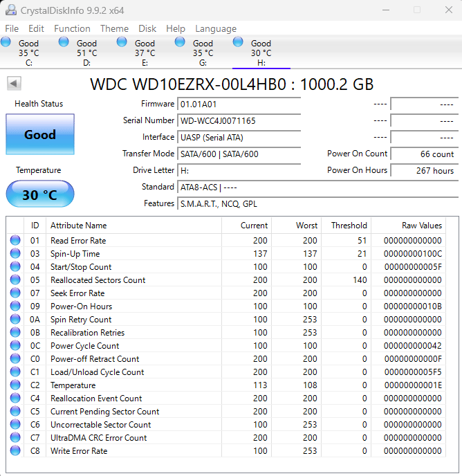462x476 pixels.
Task: Open the Language menu
Action: (216, 28)
